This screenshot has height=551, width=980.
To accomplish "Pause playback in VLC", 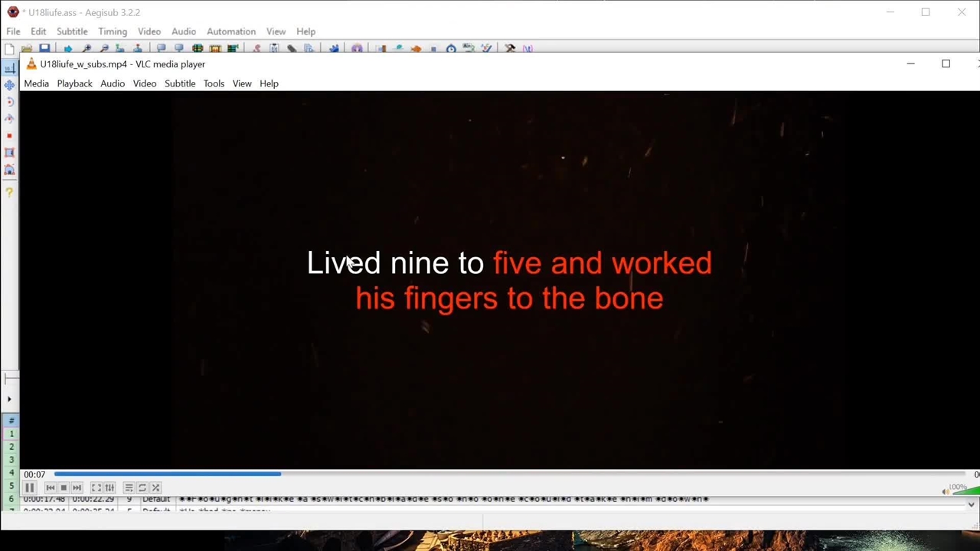I will click(x=29, y=487).
